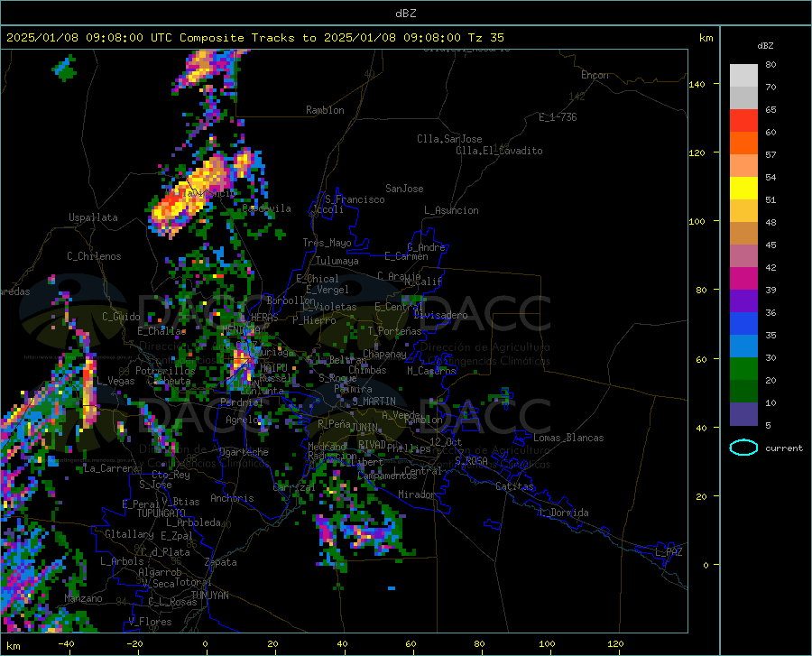Click the 'Mirador' map label
812x656 pixels.
[417, 494]
